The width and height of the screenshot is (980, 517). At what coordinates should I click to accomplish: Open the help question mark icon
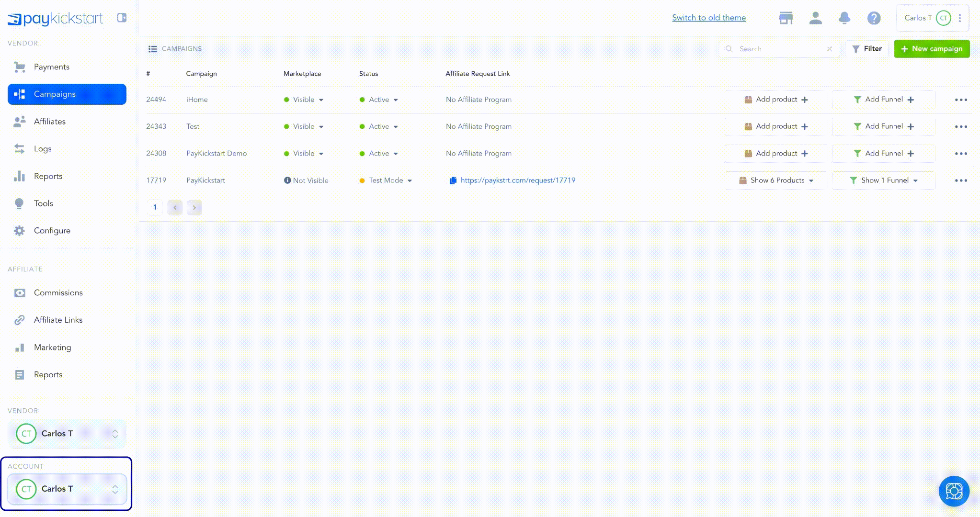[874, 18]
